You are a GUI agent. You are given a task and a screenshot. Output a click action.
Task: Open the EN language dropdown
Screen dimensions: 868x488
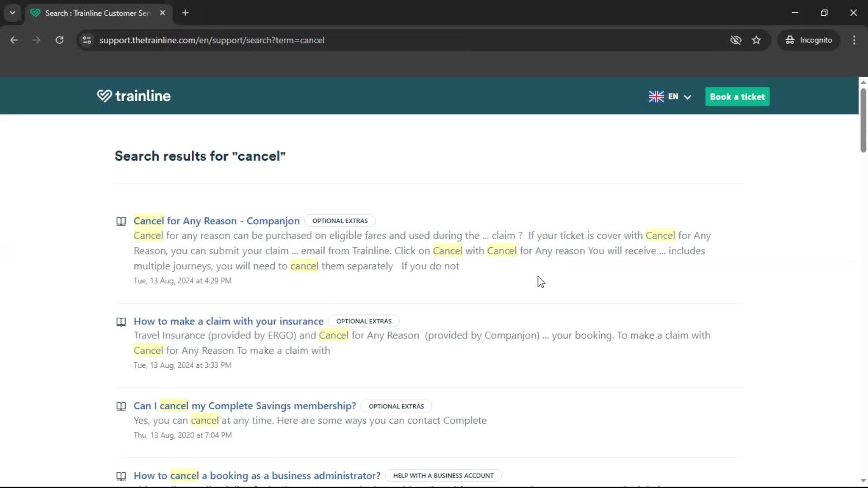coord(676,96)
